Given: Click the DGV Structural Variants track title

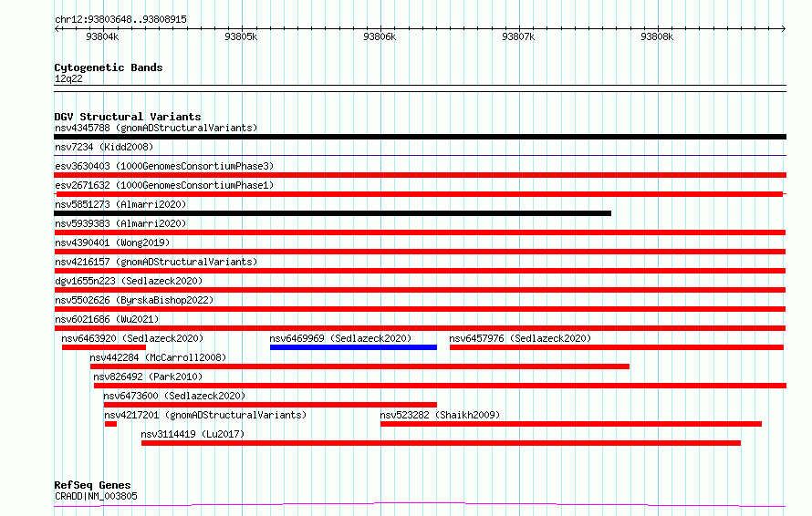Looking at the screenshot, I should click(128, 117).
